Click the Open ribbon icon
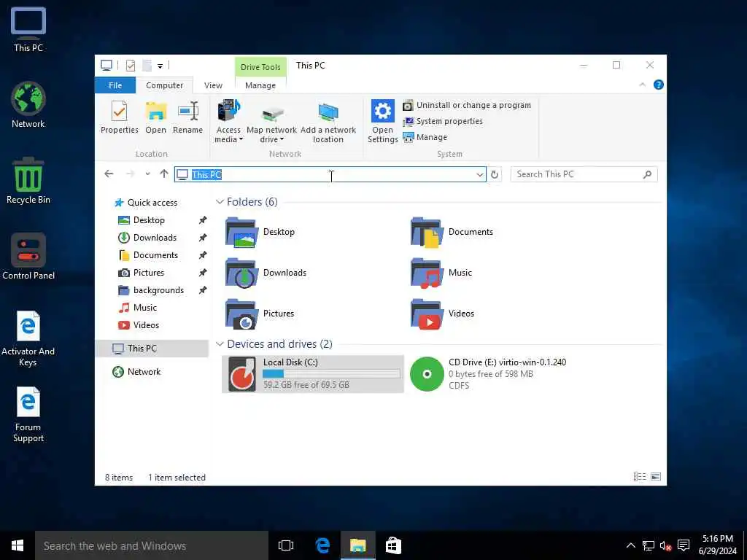 [156, 117]
